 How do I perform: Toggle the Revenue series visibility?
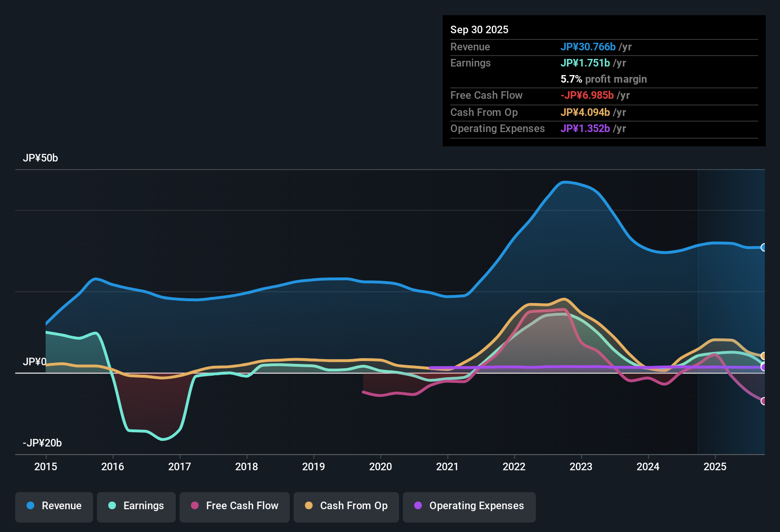(x=54, y=506)
